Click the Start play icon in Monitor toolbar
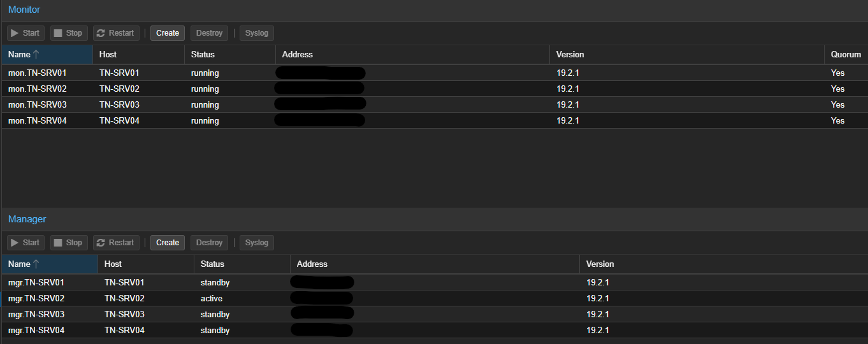This screenshot has width=868, height=344. [14, 33]
